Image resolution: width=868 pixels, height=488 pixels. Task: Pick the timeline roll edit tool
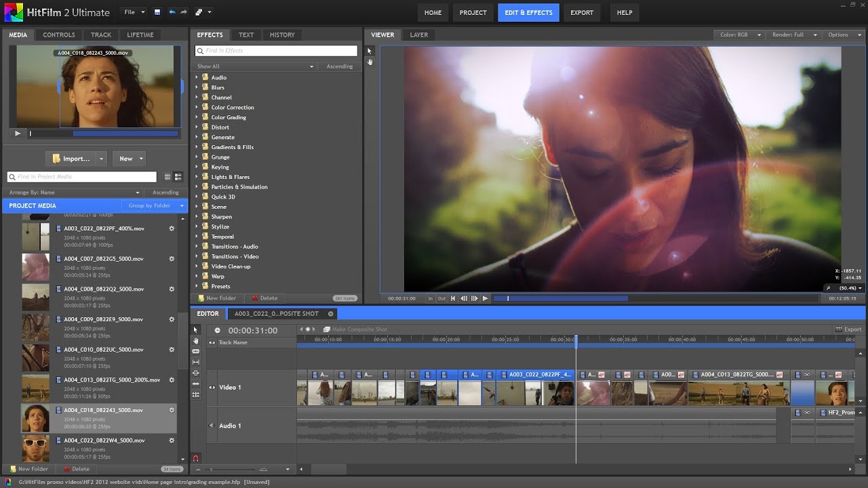click(x=196, y=384)
